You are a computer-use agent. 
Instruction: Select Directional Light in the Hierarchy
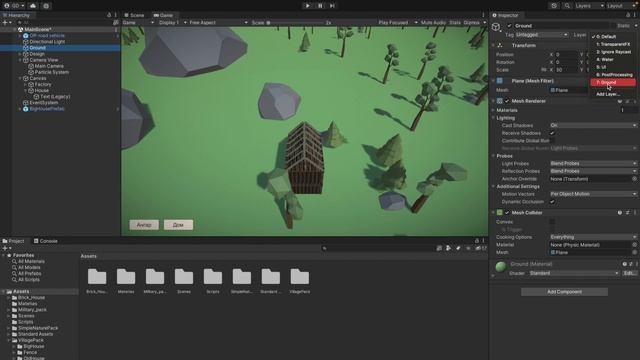pyautogui.click(x=47, y=42)
